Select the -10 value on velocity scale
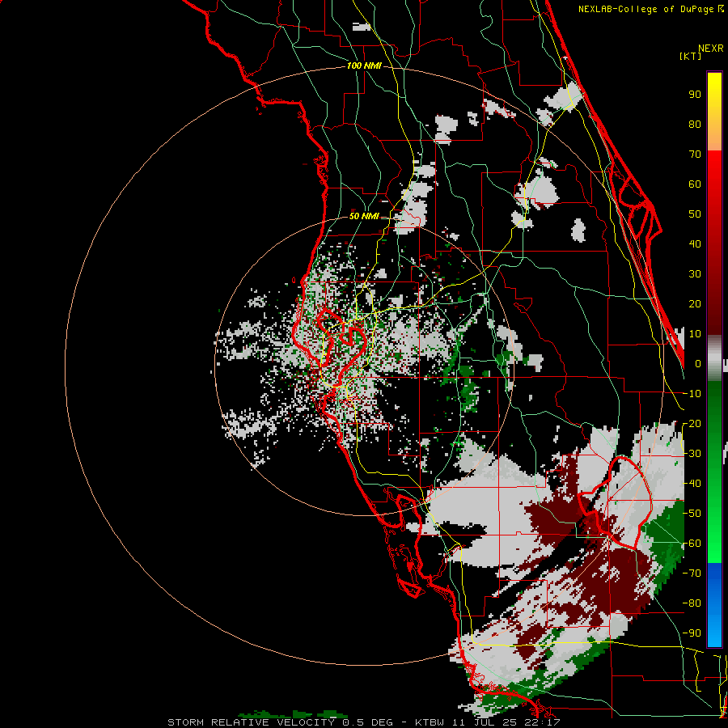The image size is (728, 728). [692, 394]
